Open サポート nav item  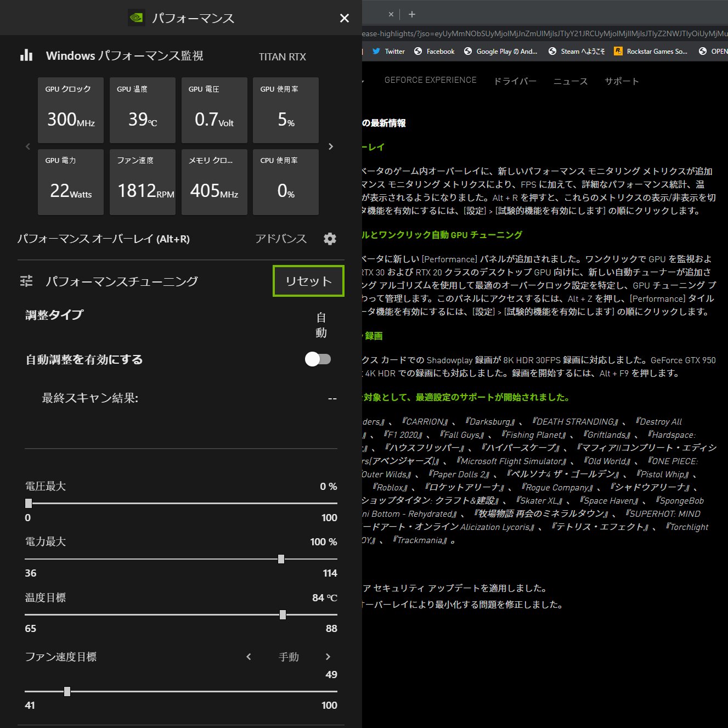(x=622, y=81)
